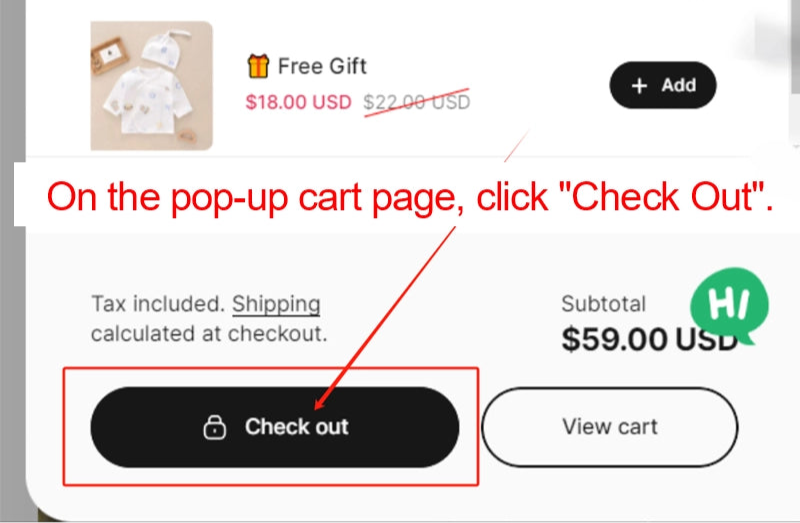Click the $18.00 USD sale price
The width and height of the screenshot is (800, 523).
pos(298,102)
